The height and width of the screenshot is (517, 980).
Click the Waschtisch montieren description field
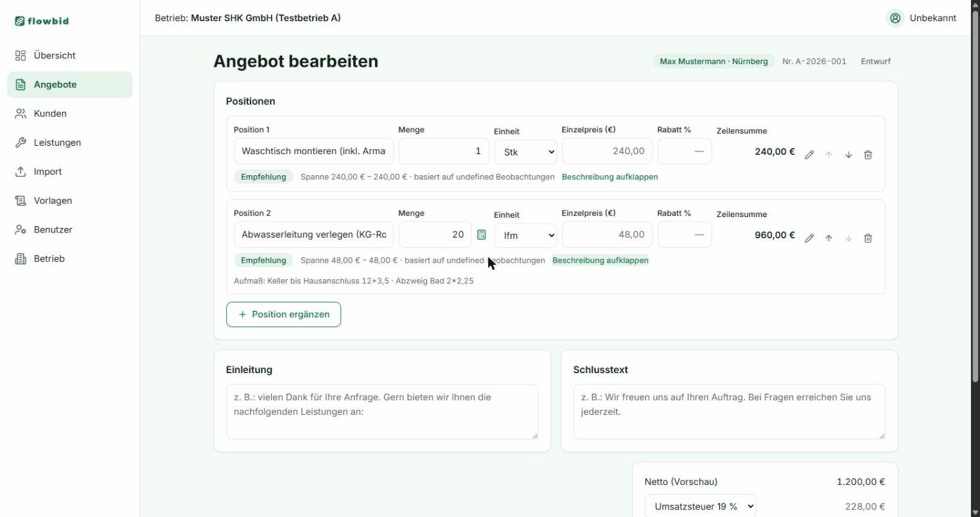[313, 151]
